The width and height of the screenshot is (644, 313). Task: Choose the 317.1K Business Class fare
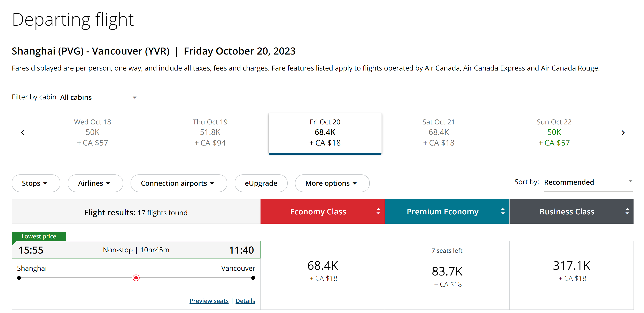[x=572, y=275]
